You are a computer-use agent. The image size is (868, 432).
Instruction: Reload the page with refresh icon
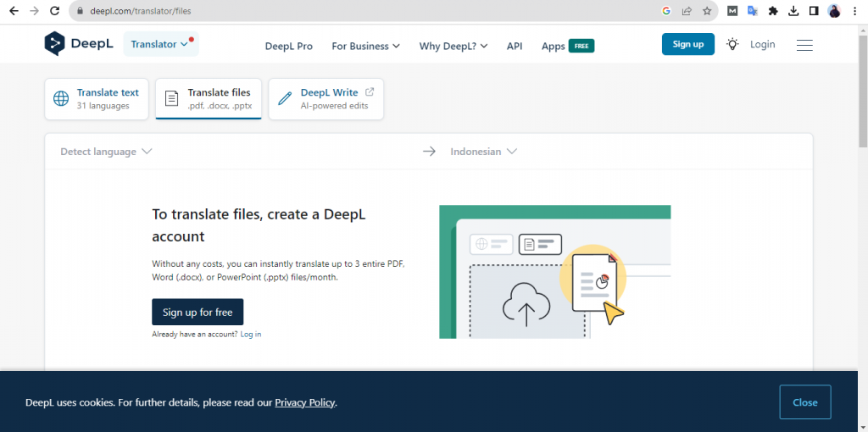(54, 10)
